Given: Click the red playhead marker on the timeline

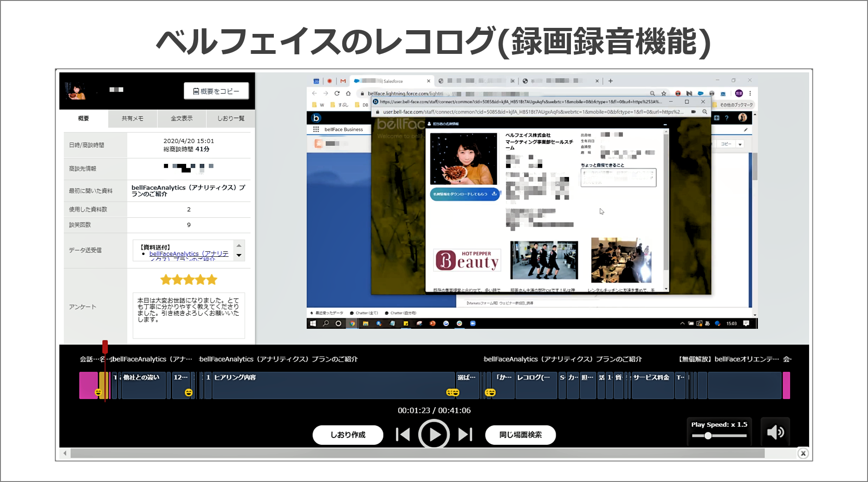Looking at the screenshot, I should pyautogui.click(x=105, y=346).
